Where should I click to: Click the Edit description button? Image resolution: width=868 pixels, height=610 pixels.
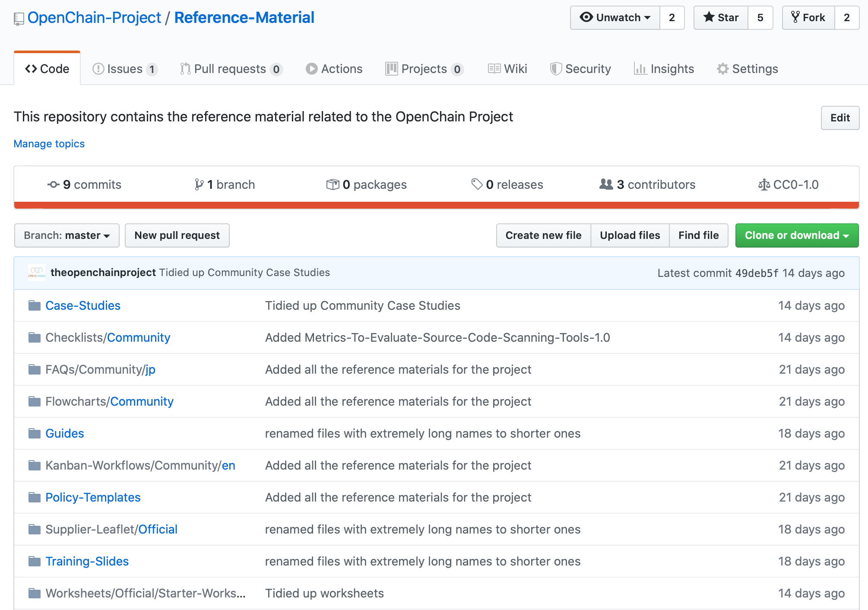[x=840, y=118]
